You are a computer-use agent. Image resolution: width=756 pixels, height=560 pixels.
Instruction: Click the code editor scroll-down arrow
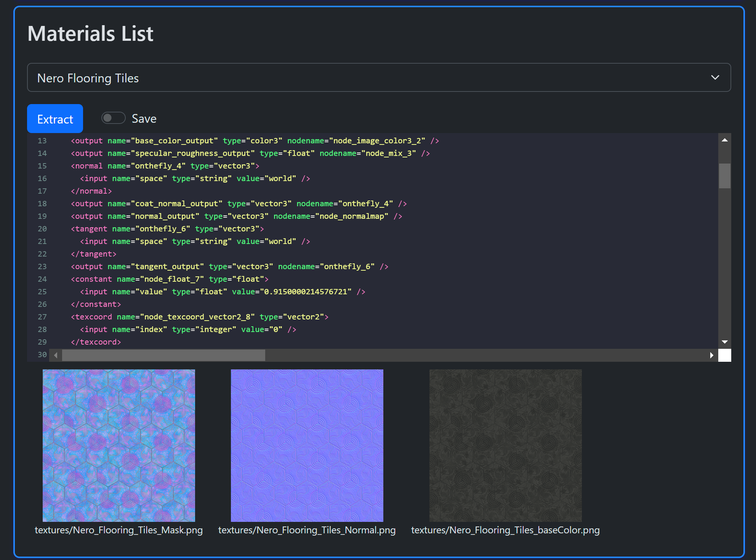click(x=724, y=342)
